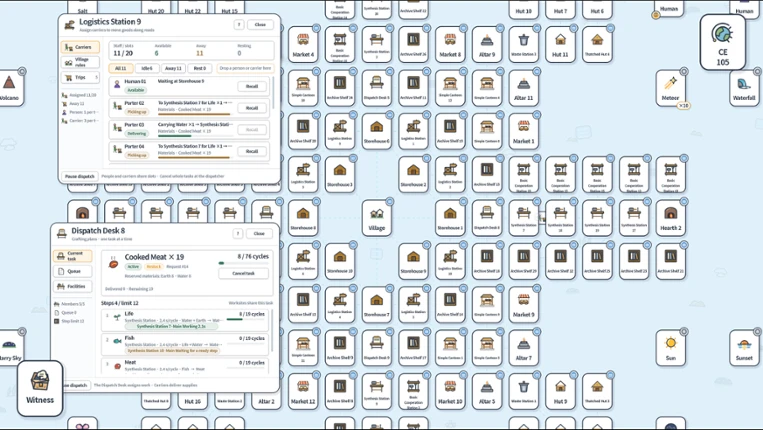Select the Current task tab
The width and height of the screenshot is (763, 430).
[73, 256]
